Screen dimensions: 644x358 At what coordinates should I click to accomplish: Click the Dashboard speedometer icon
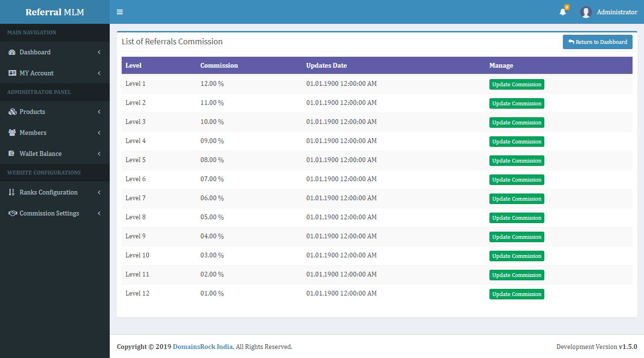(12, 52)
